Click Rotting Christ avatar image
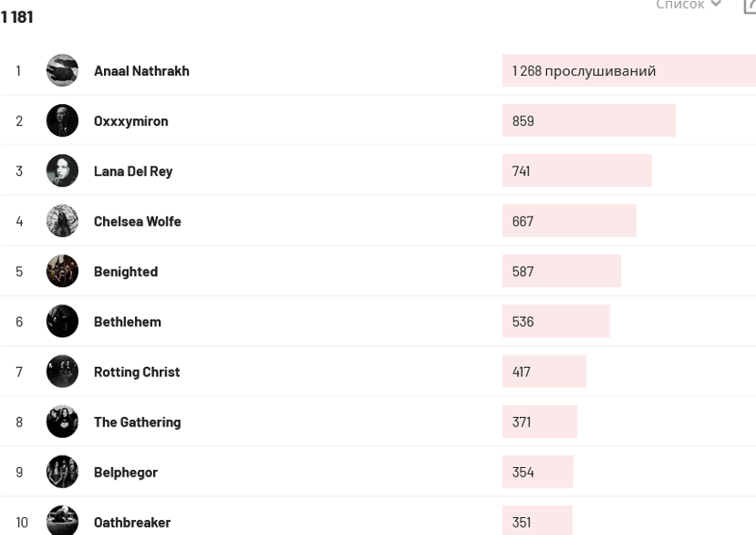 62,371
